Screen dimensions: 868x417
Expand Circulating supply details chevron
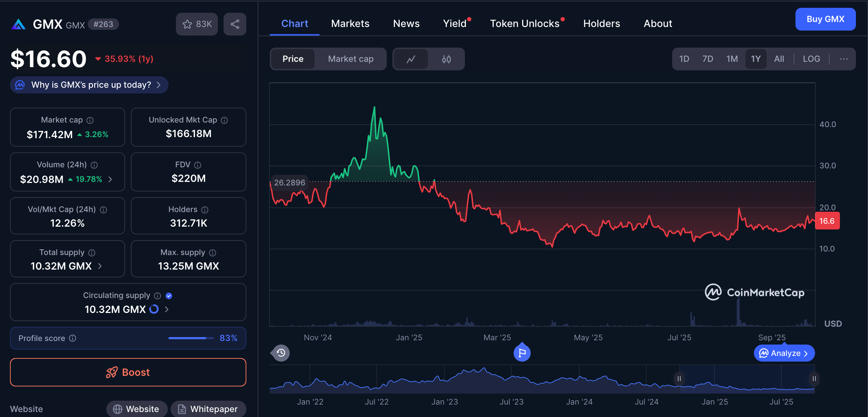pos(167,309)
